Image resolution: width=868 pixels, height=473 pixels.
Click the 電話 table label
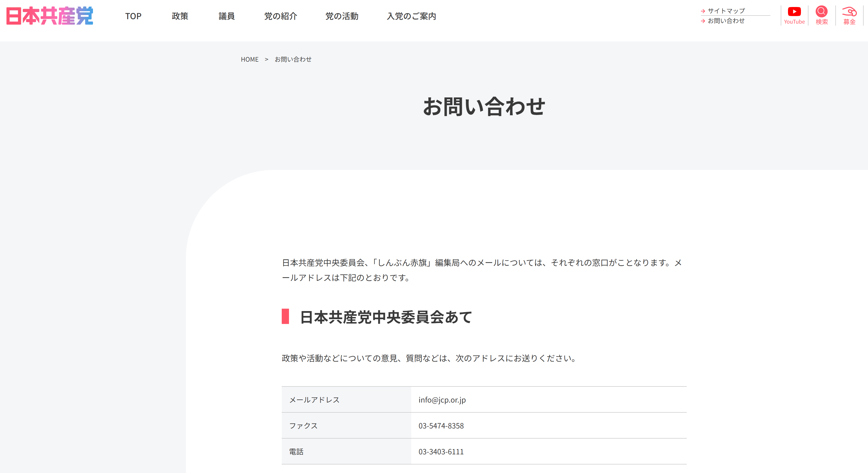(296, 452)
